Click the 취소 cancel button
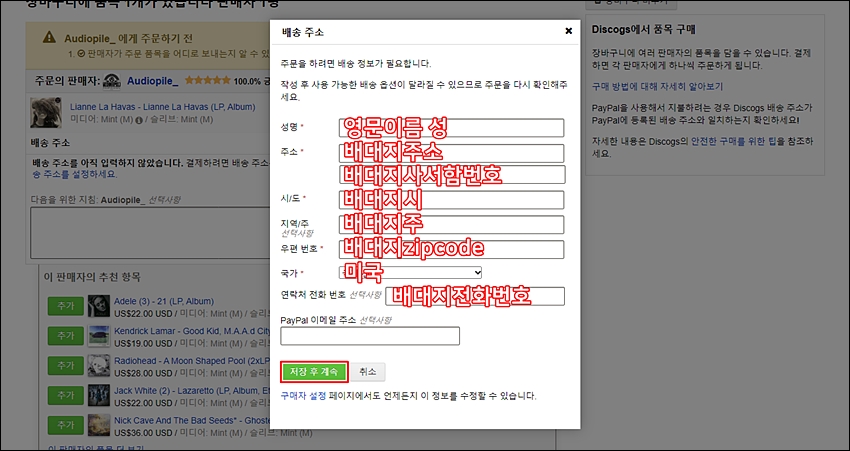The height and width of the screenshot is (451, 850). [368, 372]
